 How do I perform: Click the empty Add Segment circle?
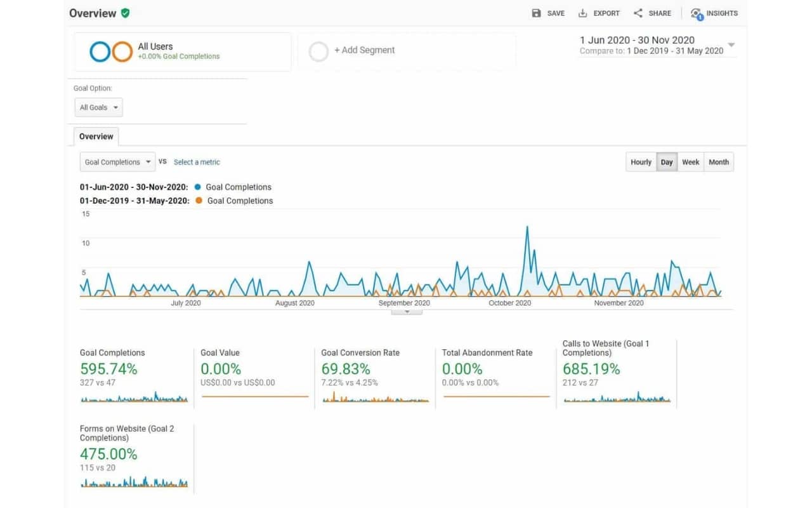pos(318,51)
